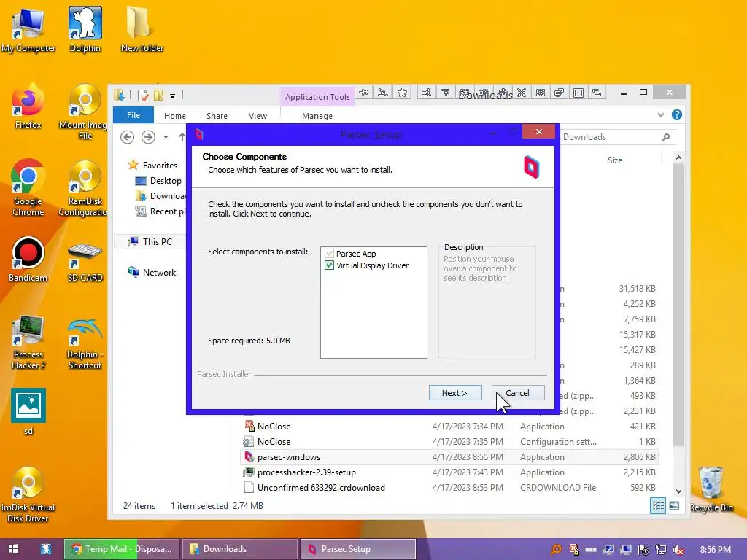Viewport: 747px width, 560px height.
Task: Open the Mount Image File desktop shortcut
Action: pyautogui.click(x=84, y=112)
